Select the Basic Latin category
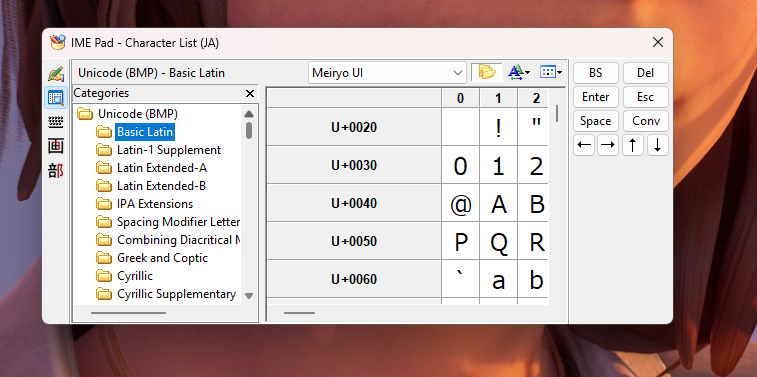This screenshot has height=377, width=757. point(145,132)
